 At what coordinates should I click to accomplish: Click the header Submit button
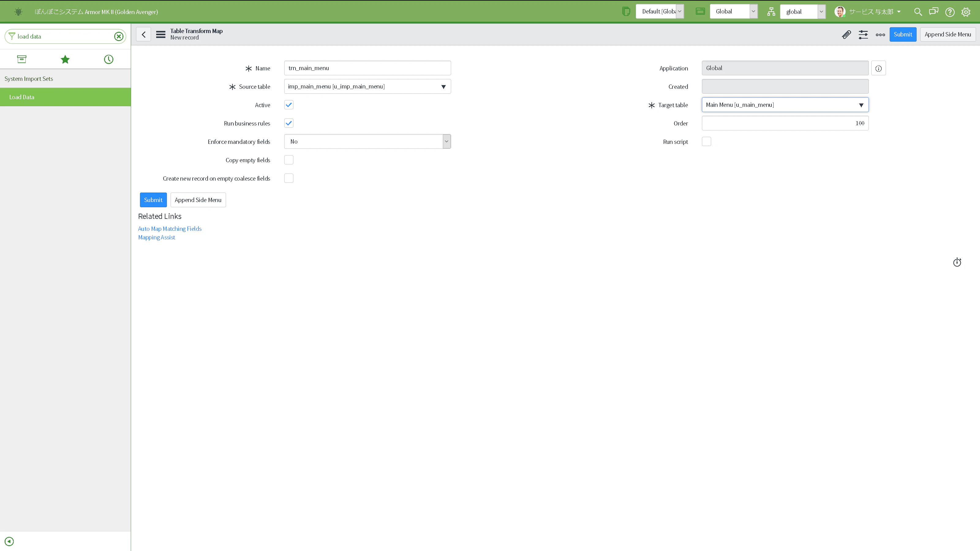[x=903, y=35]
